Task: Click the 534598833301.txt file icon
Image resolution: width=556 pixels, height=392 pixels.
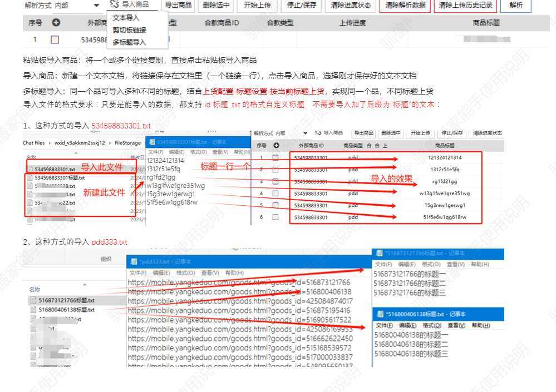Action: [x=30, y=169]
